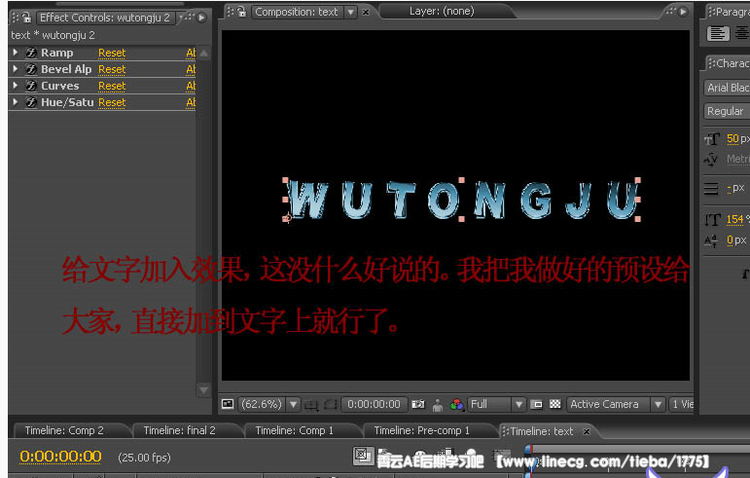Toggle the Bevel Alpha effect switch
The width and height of the screenshot is (750, 478).
coord(31,69)
